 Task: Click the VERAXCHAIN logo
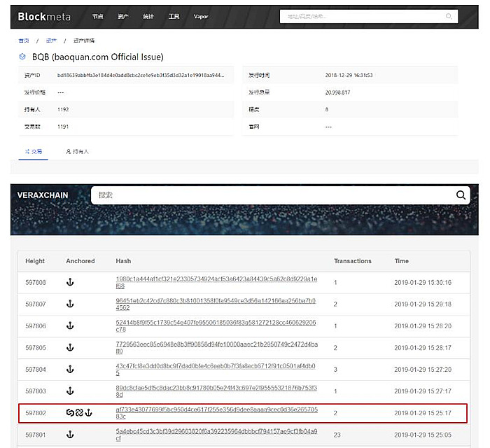tap(43, 195)
